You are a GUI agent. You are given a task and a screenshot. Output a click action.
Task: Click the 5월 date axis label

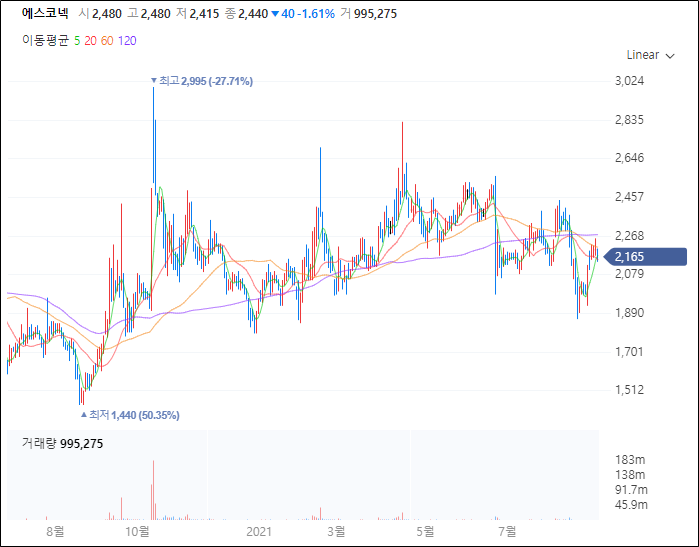425,531
